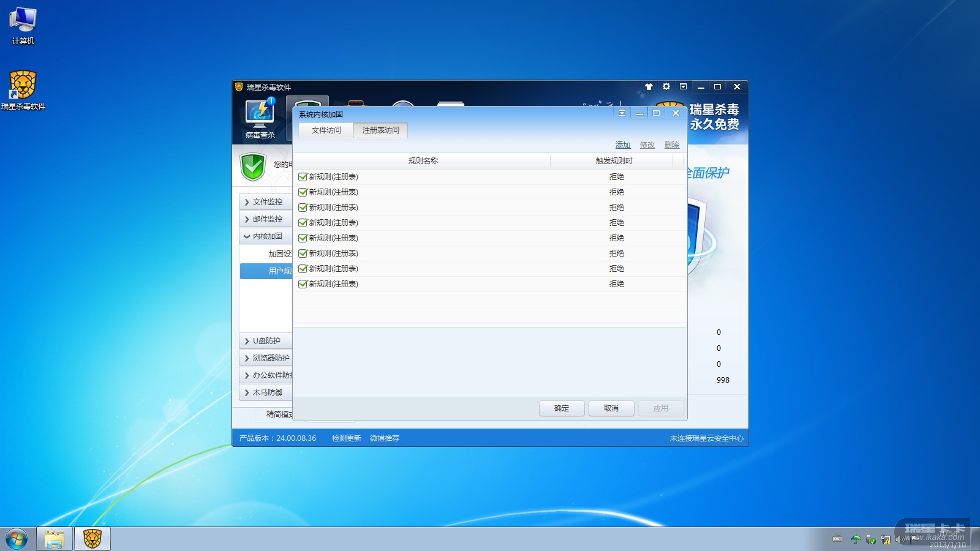Click the skin (shirt) icon in the 瑞星杀毒软件 title bar
This screenshot has width=980, height=551.
click(x=649, y=87)
